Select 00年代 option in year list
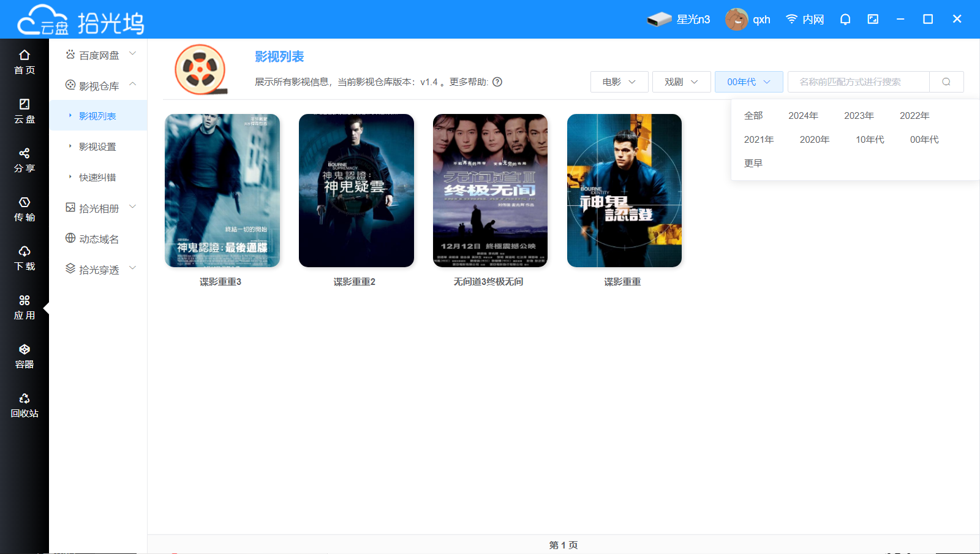 (924, 140)
